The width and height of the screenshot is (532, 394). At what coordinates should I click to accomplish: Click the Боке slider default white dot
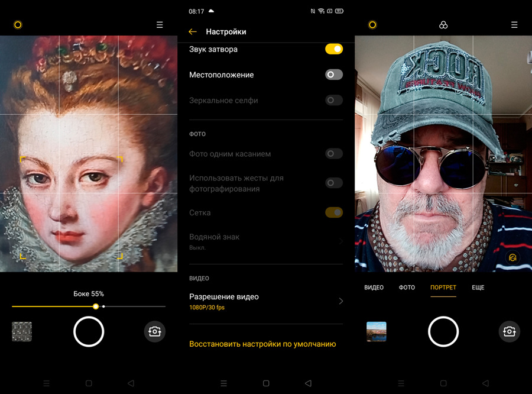point(103,306)
